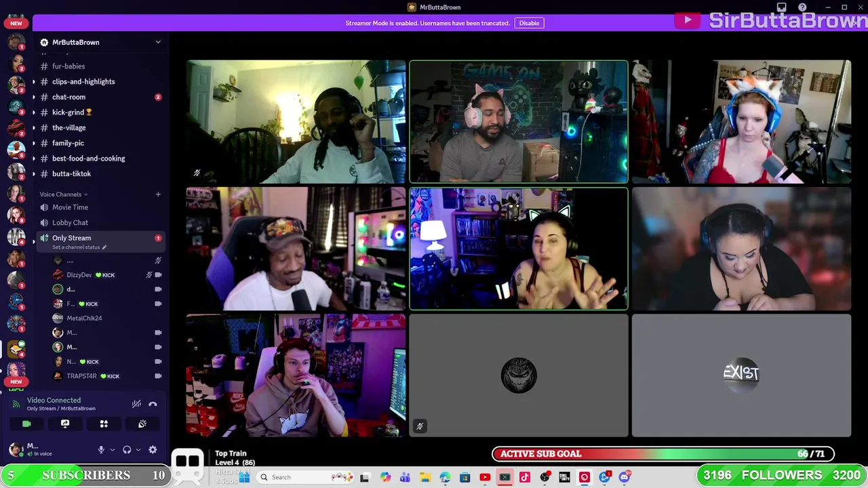The width and height of the screenshot is (868, 488).
Task: Open output device options beside headphones
Action: point(138,449)
